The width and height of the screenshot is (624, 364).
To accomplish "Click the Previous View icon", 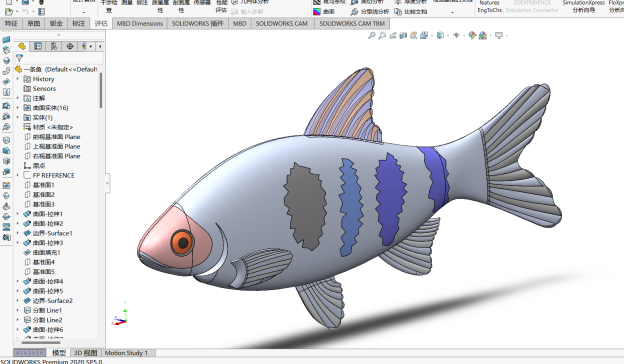I will [393, 35].
